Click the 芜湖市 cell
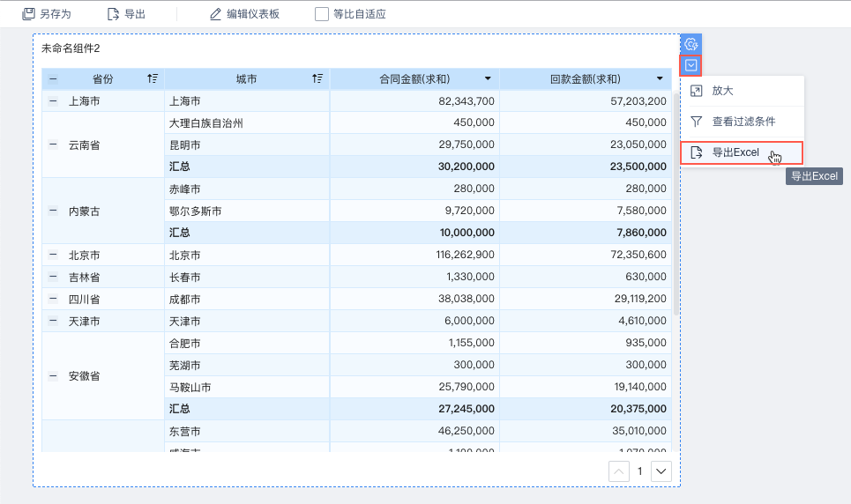Image resolution: width=851 pixels, height=504 pixels. (247, 365)
